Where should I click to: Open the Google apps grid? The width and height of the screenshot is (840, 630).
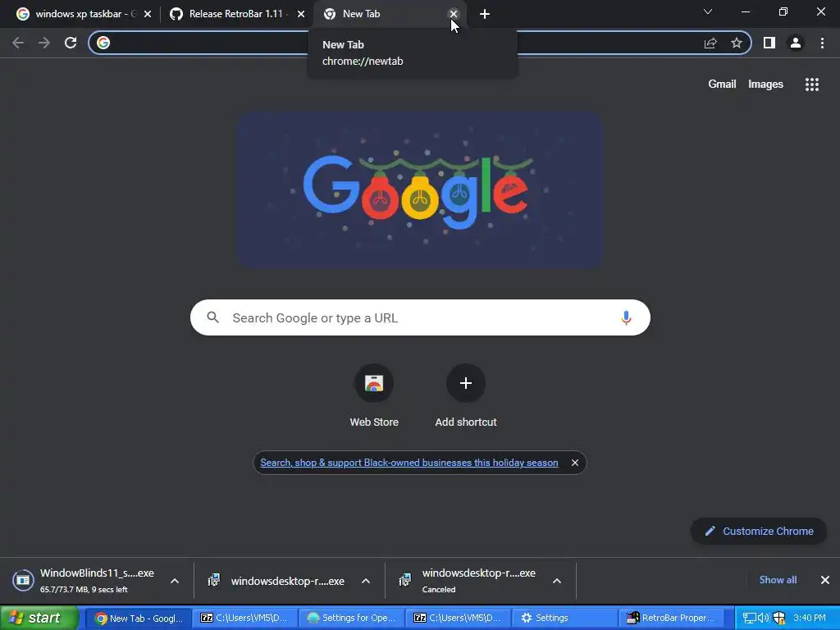pos(812,84)
